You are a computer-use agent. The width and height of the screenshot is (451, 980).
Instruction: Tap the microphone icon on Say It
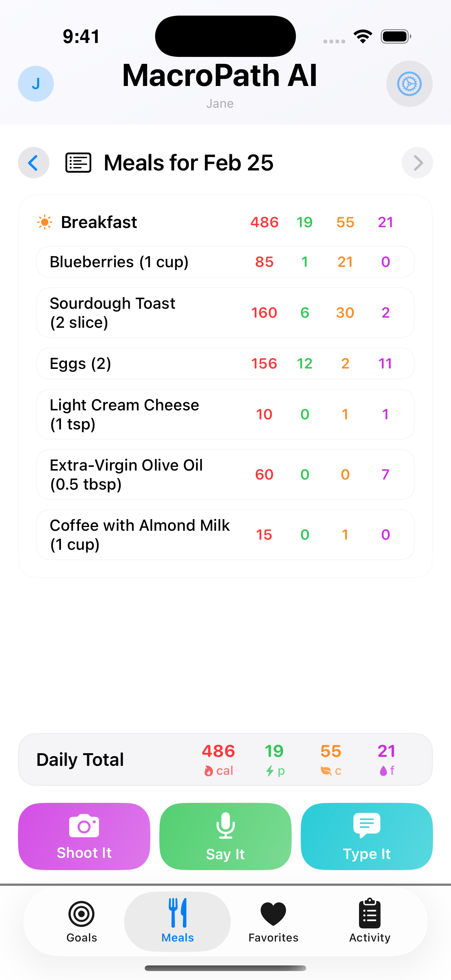[225, 825]
